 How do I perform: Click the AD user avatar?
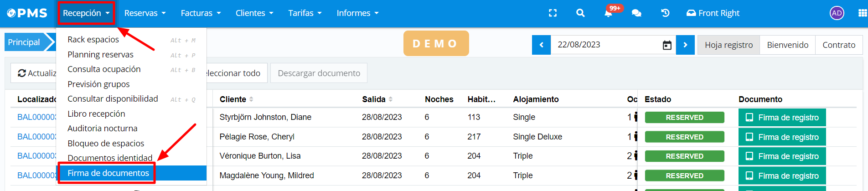pos(837,13)
